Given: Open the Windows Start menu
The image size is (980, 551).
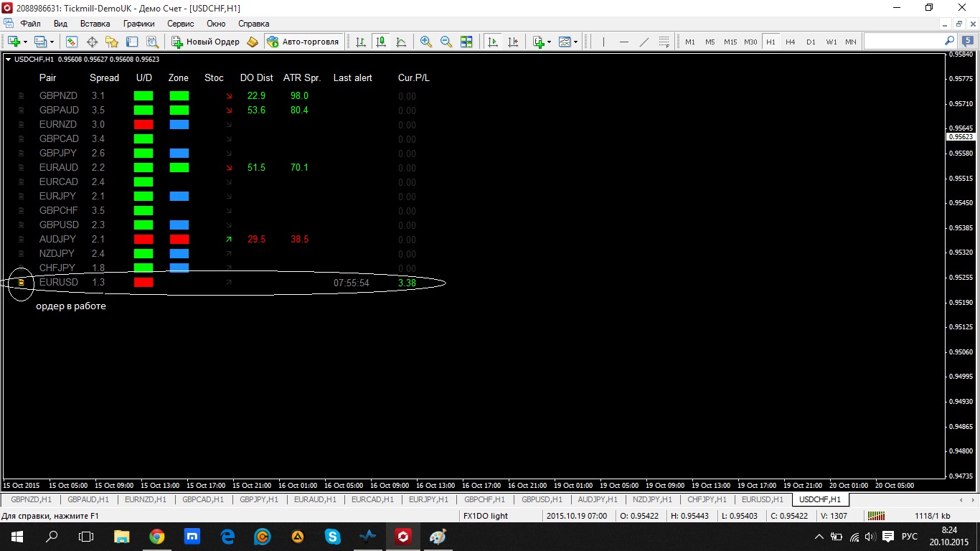Looking at the screenshot, I should coord(17,537).
